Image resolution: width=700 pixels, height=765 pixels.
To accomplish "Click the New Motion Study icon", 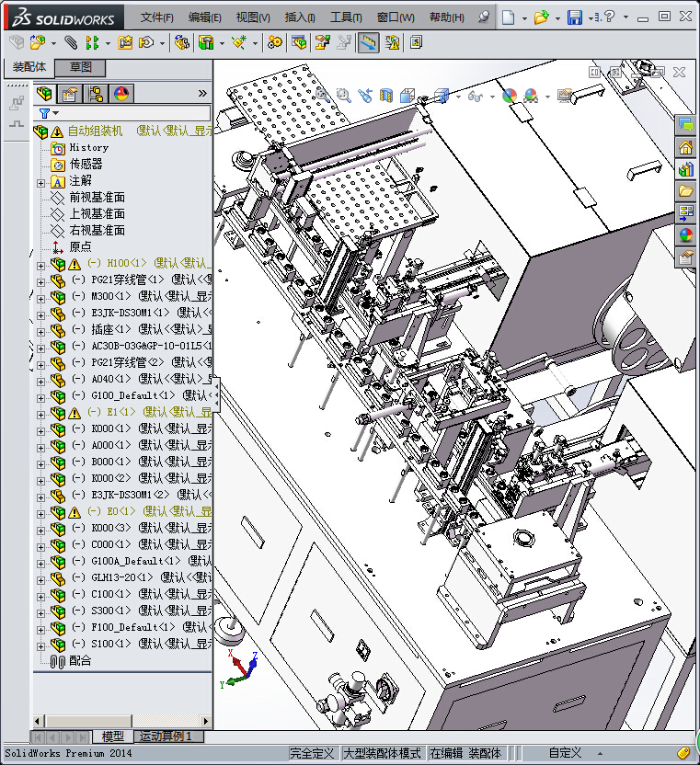I will tap(274, 43).
